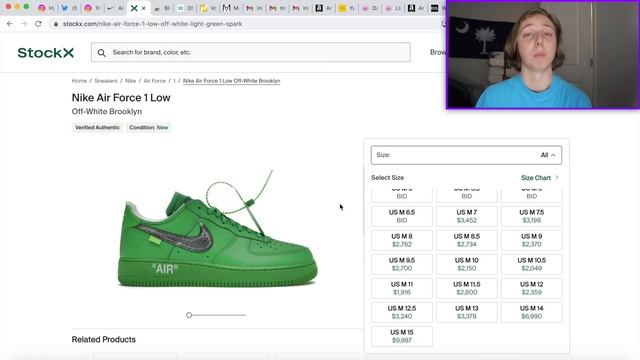Select size US M 10
640x360 pixels.
coord(467,264)
